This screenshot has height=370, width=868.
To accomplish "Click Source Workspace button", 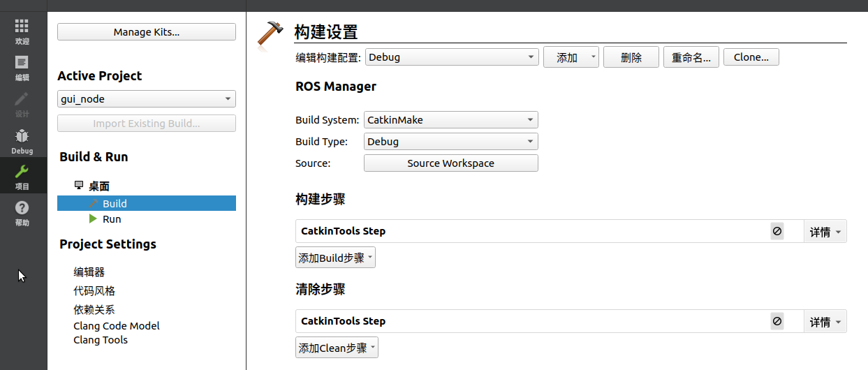I will 451,163.
